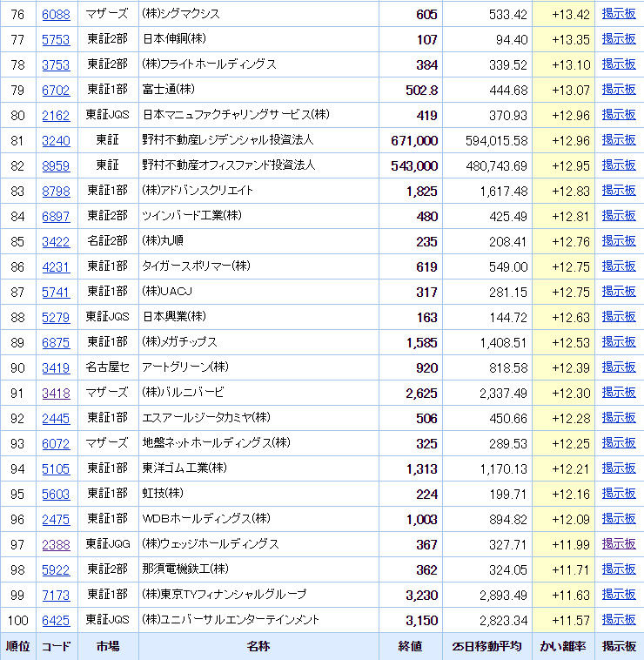Open 掲示板 link for rank 100 row
The height and width of the screenshot is (660, 644).
[x=619, y=620]
